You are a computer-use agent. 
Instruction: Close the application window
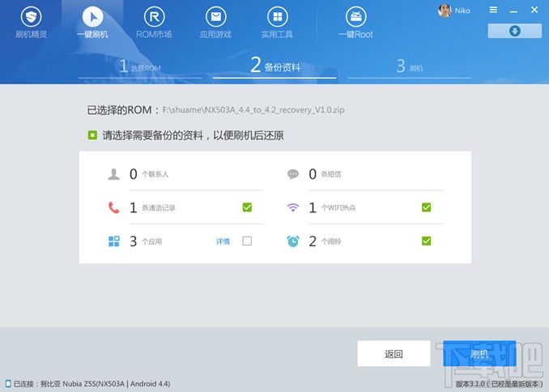(534, 10)
